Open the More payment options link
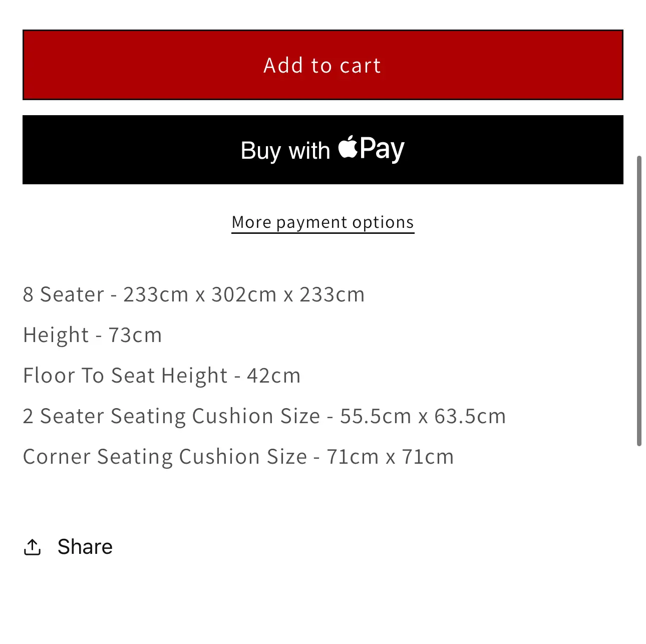This screenshot has height=644, width=646. click(323, 222)
